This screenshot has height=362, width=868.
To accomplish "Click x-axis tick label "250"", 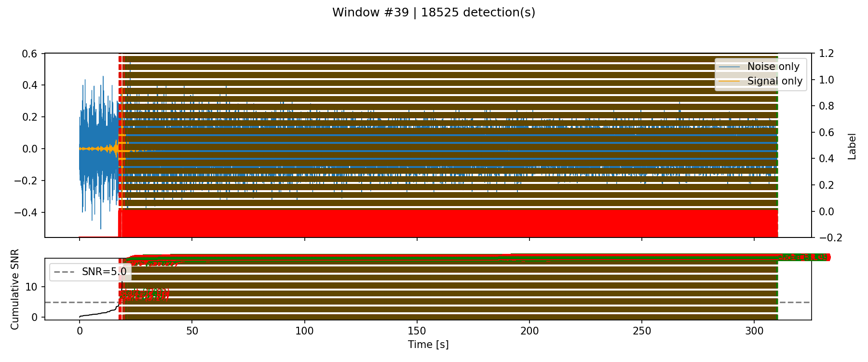I will click(x=642, y=331).
